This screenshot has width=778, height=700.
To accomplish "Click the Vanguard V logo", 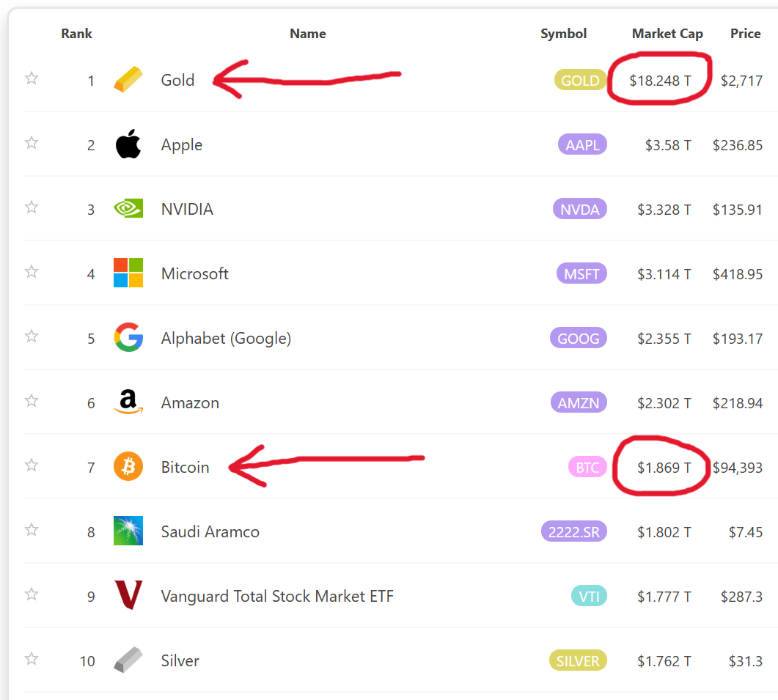I will click(x=128, y=596).
